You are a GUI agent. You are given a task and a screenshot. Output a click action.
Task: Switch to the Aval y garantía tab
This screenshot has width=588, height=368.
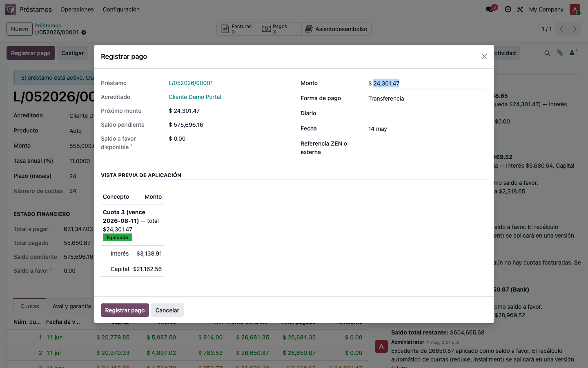pos(71,306)
